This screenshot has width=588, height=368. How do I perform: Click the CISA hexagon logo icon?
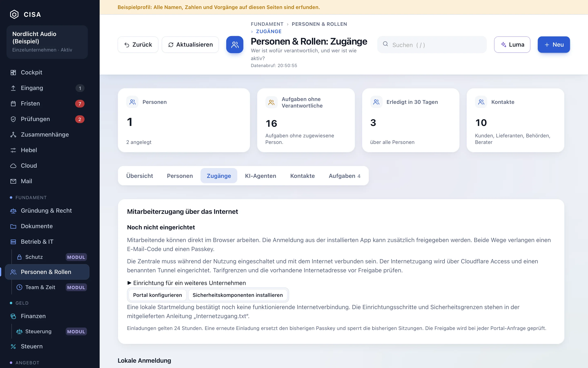[14, 14]
